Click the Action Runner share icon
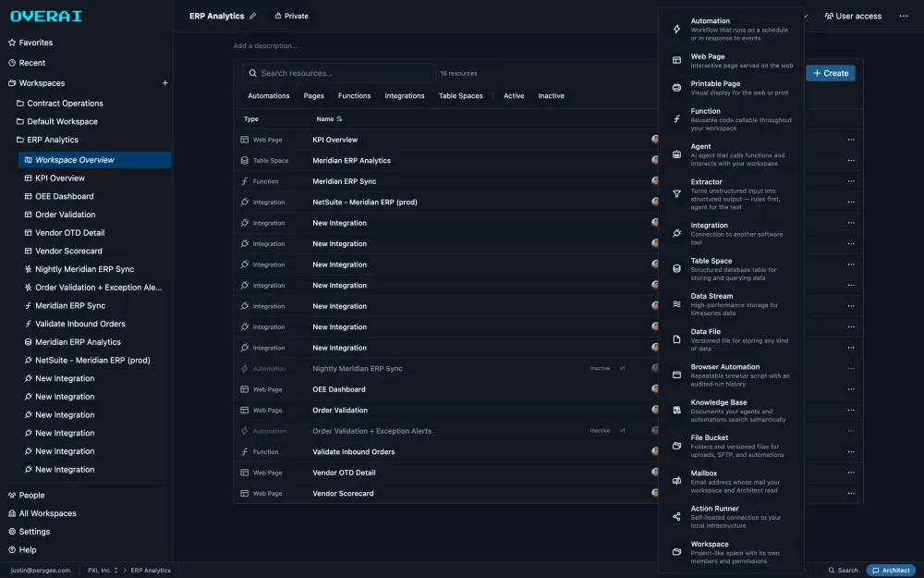 (676, 517)
